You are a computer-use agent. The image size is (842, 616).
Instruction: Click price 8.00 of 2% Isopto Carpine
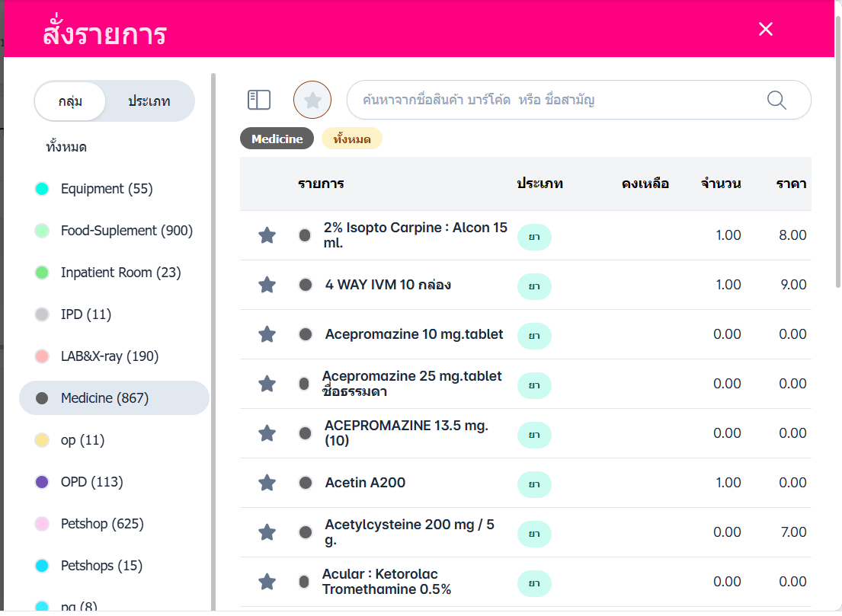(x=792, y=235)
